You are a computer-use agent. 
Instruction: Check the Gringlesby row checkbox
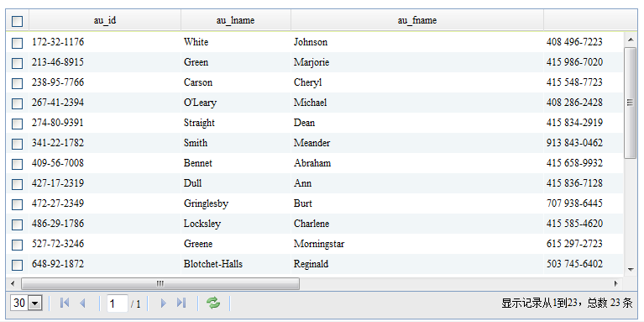click(x=18, y=204)
